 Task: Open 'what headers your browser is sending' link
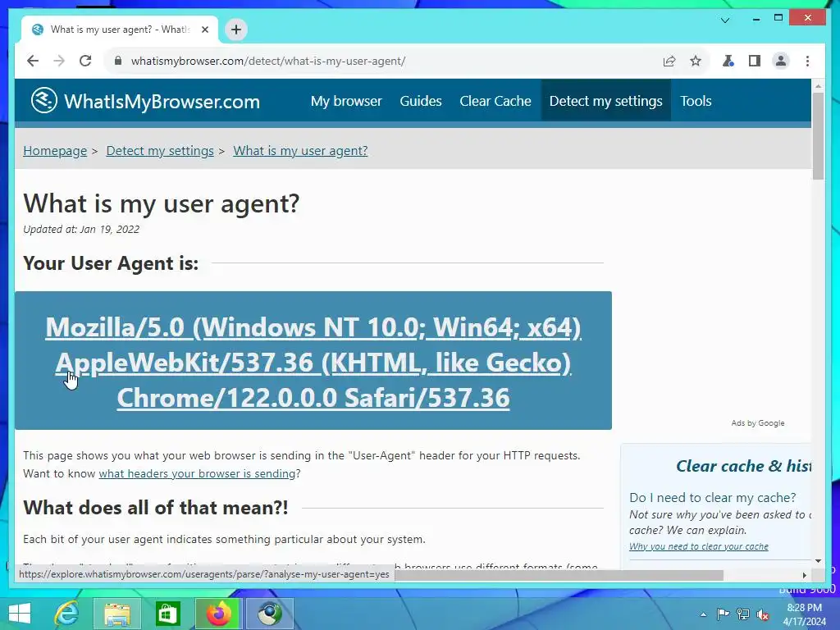(197, 473)
